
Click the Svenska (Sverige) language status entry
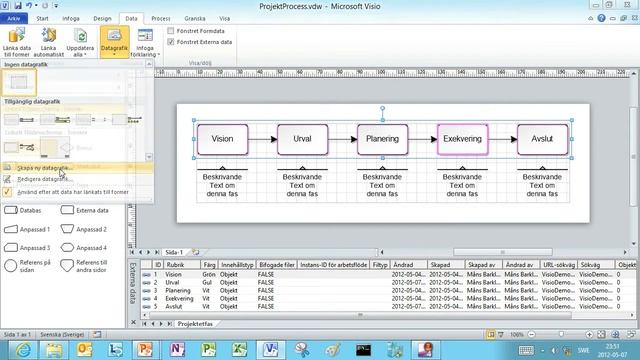tap(62, 335)
